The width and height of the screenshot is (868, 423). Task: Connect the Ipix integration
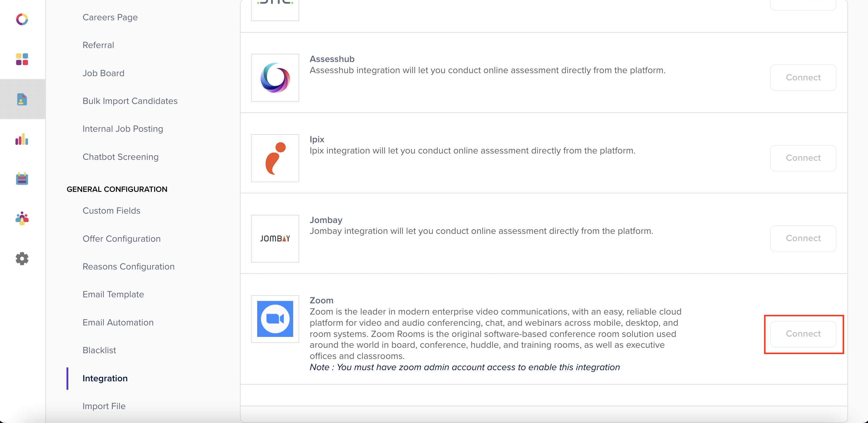pyautogui.click(x=803, y=158)
